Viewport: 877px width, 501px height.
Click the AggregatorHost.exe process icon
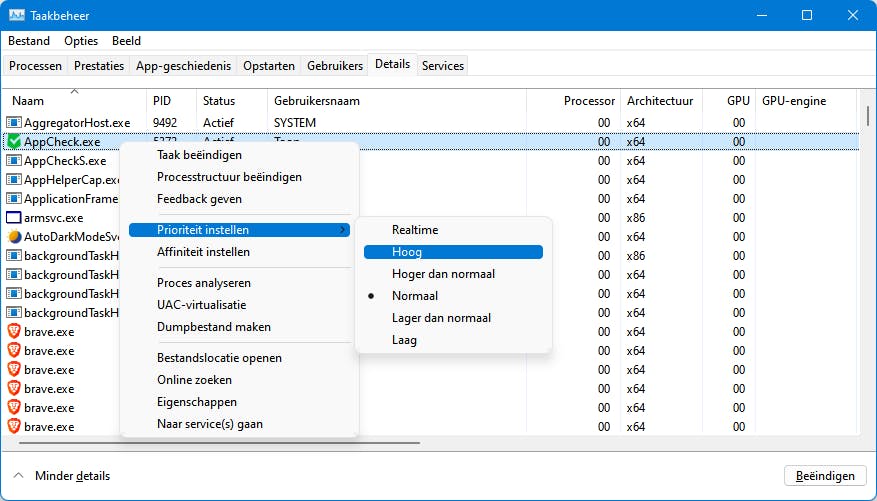coord(14,123)
